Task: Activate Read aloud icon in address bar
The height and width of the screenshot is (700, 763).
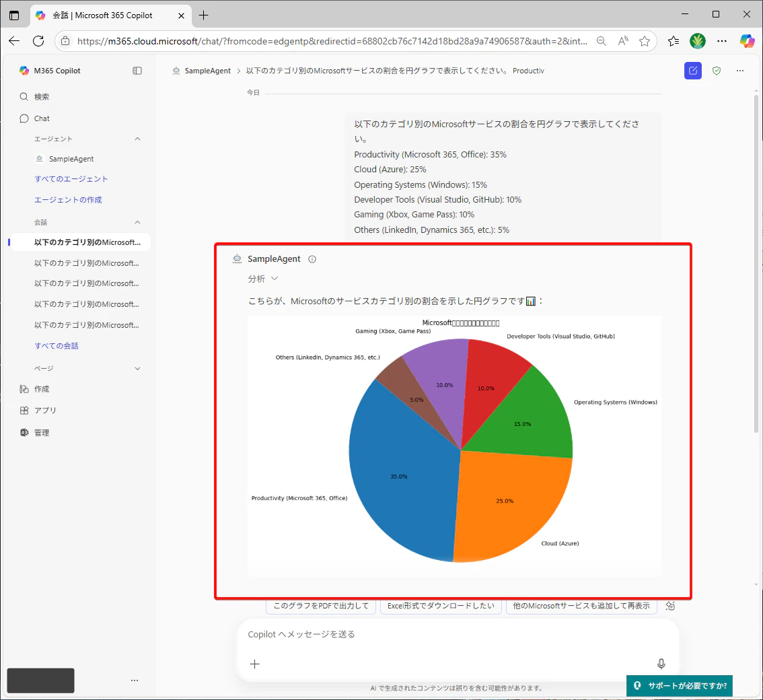Action: pyautogui.click(x=623, y=41)
